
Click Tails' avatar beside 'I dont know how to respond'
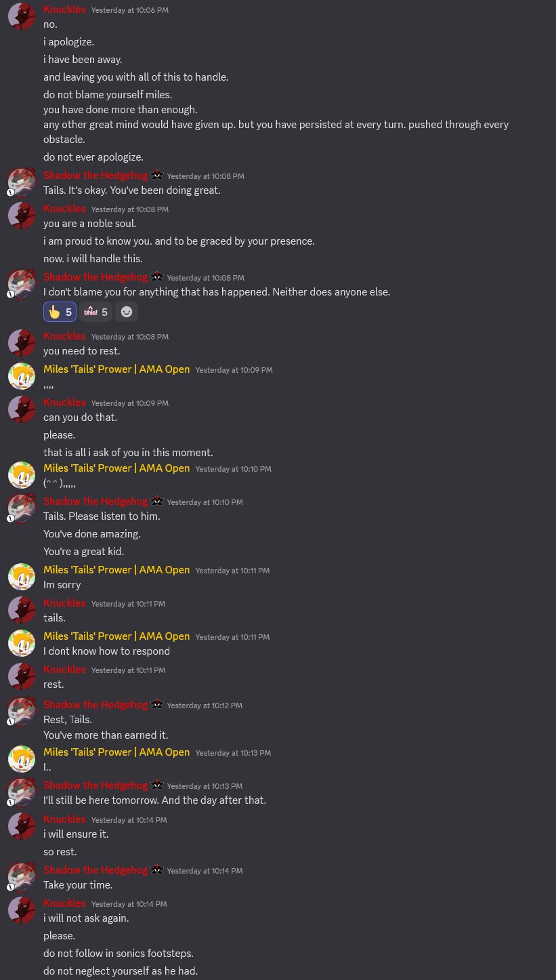tap(22, 643)
